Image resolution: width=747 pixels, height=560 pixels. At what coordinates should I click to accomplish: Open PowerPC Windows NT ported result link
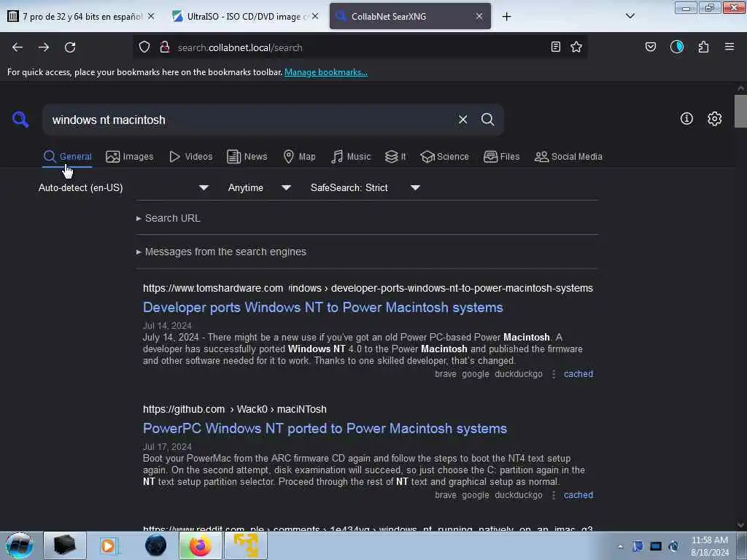pyautogui.click(x=325, y=428)
